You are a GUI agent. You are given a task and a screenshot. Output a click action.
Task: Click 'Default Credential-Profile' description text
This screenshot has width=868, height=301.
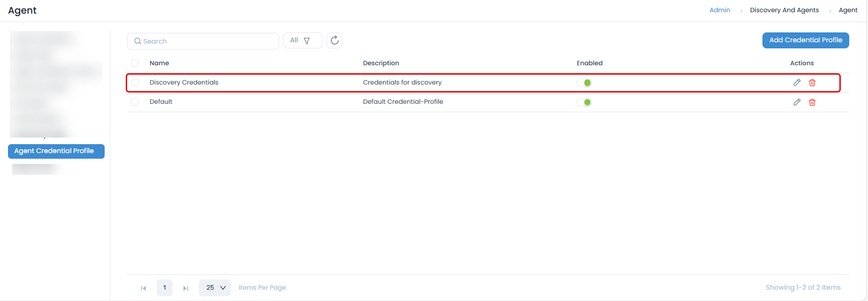[x=403, y=101]
